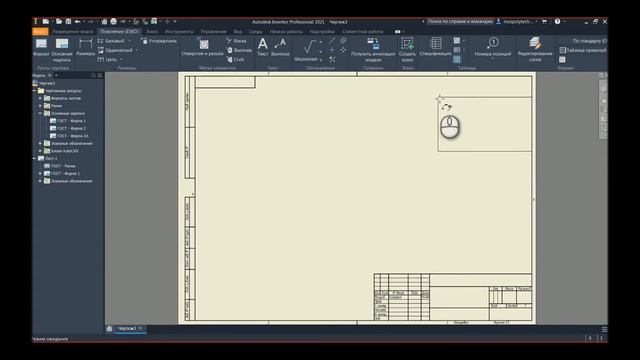Choose the Цепь chain dimension tool
Image resolution: width=640 pixels, height=360 pixels.
[x=107, y=59]
